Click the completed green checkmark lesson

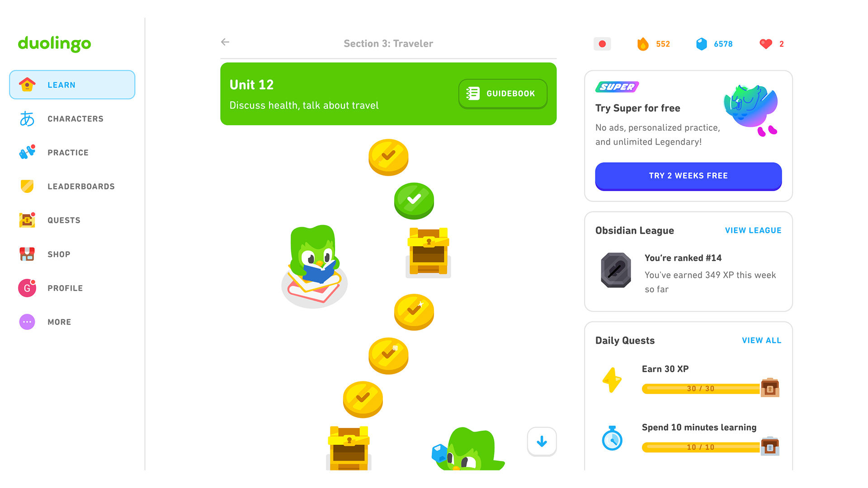click(x=413, y=200)
